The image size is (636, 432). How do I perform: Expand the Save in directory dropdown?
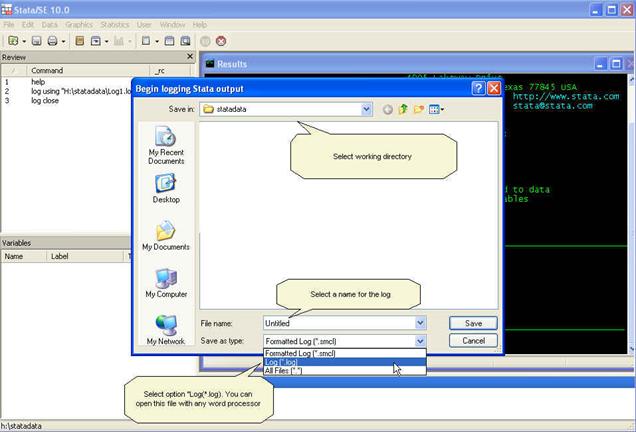click(x=367, y=109)
